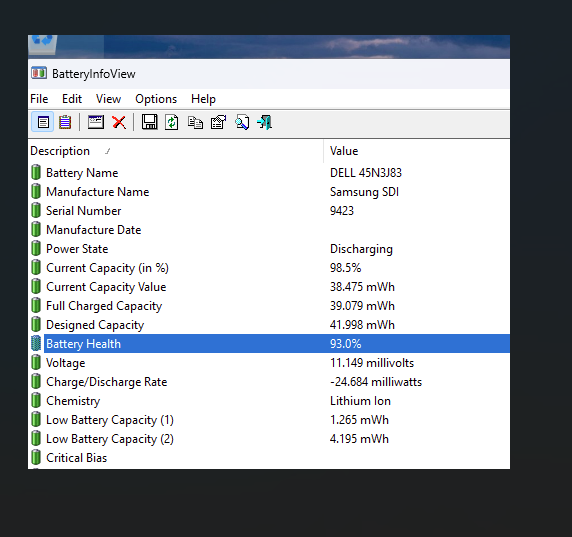Click the copy selected items icon

click(195, 122)
